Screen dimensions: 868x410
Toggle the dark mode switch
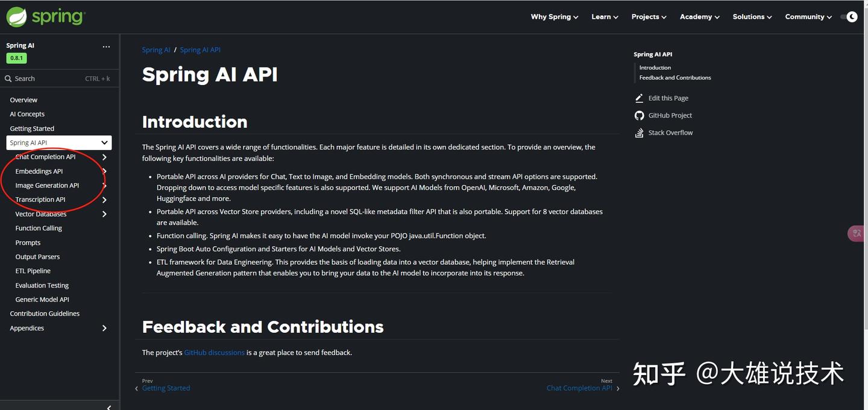(x=849, y=17)
